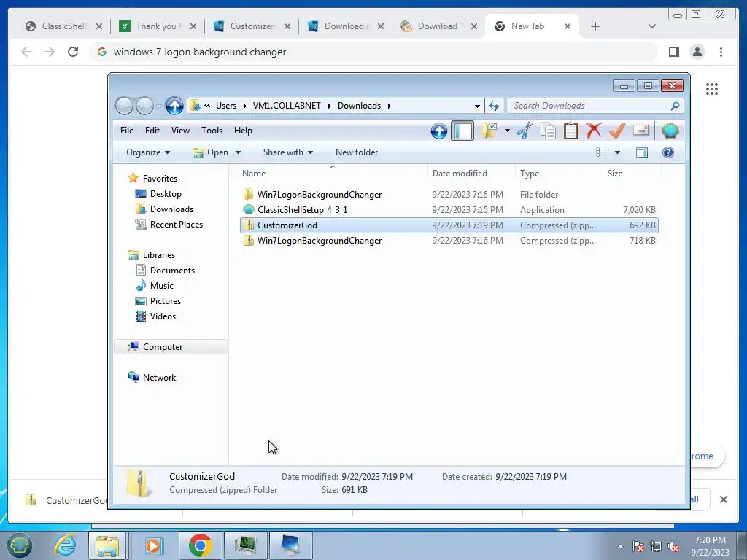Switch to the ClassicShell Chrome tab
This screenshot has width=747, height=560.
(x=63, y=26)
